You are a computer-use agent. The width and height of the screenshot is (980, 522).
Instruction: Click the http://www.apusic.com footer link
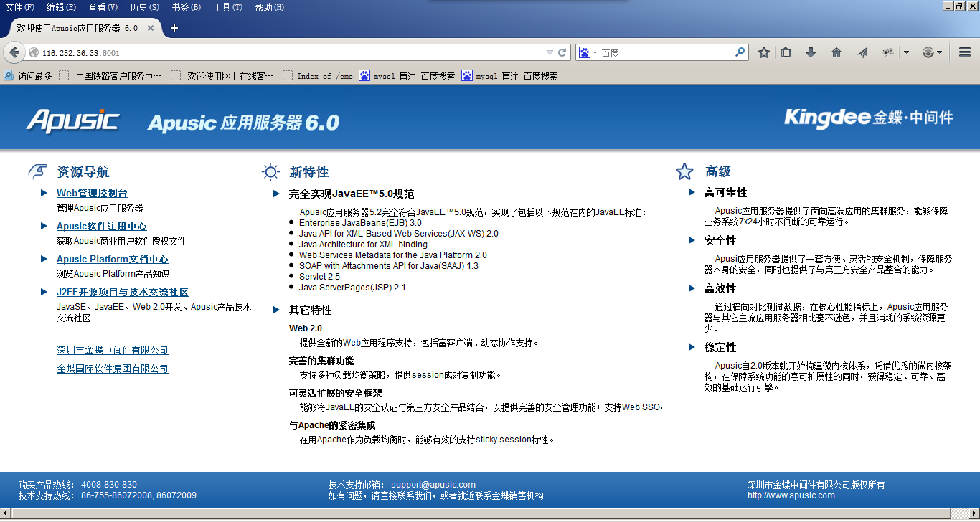791,495
